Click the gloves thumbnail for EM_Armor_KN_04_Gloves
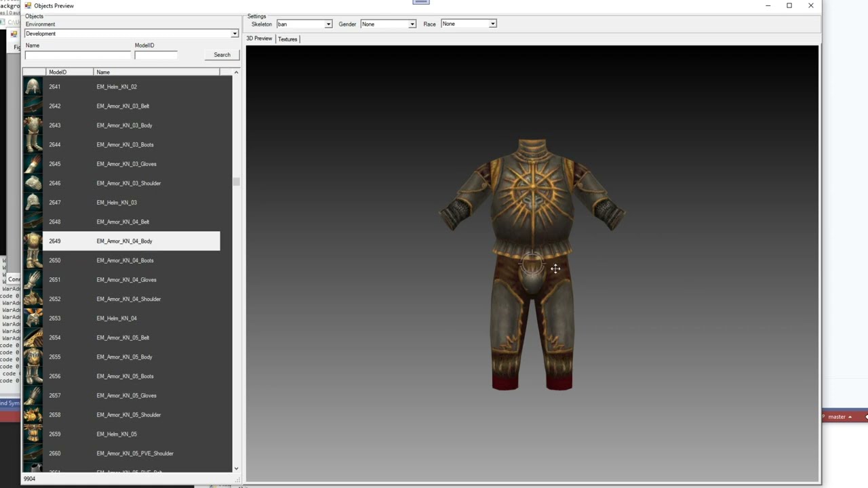The width and height of the screenshot is (868, 488). [x=33, y=280]
